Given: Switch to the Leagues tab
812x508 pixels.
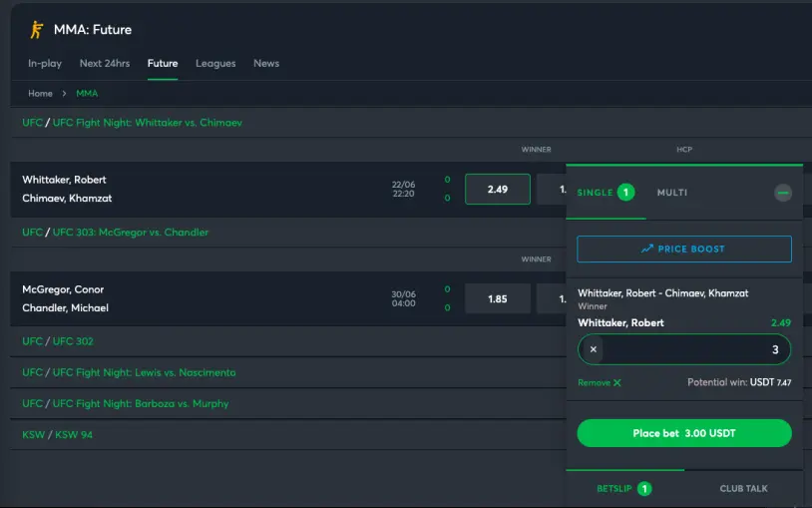Looking at the screenshot, I should point(215,63).
